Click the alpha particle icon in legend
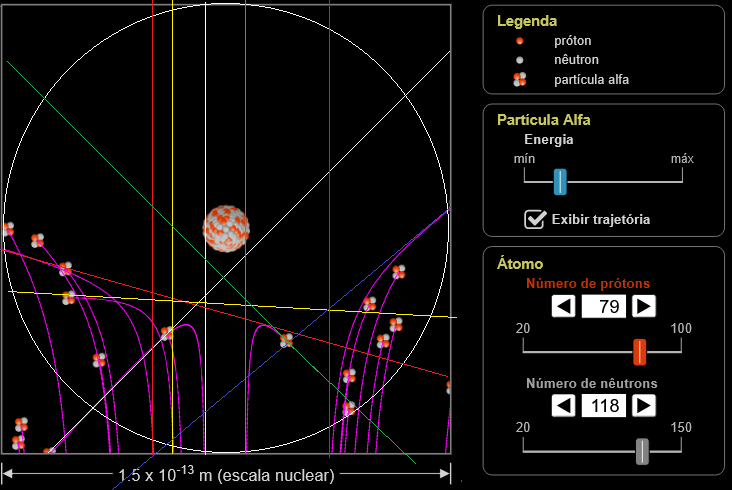The image size is (732, 490). point(519,80)
